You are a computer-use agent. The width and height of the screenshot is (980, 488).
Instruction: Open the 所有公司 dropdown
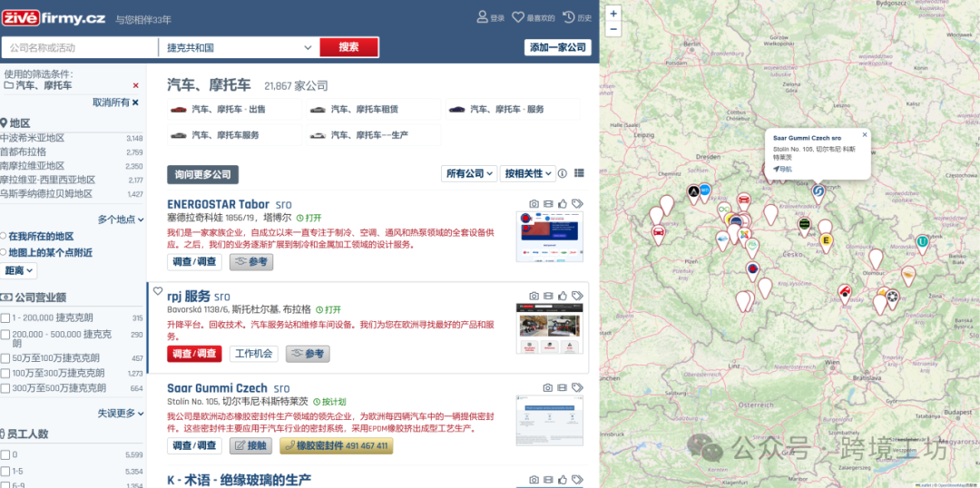[469, 173]
